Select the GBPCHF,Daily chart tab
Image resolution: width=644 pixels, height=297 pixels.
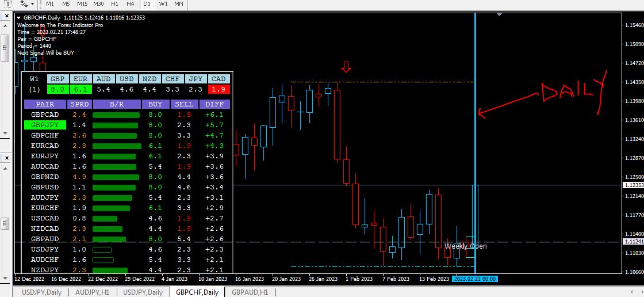[197, 292]
